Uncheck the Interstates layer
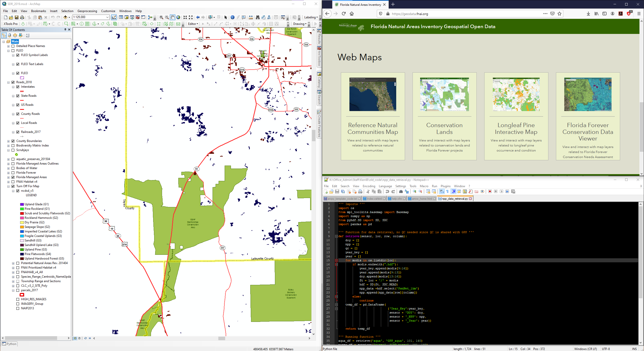This screenshot has width=644, height=351. click(18, 87)
